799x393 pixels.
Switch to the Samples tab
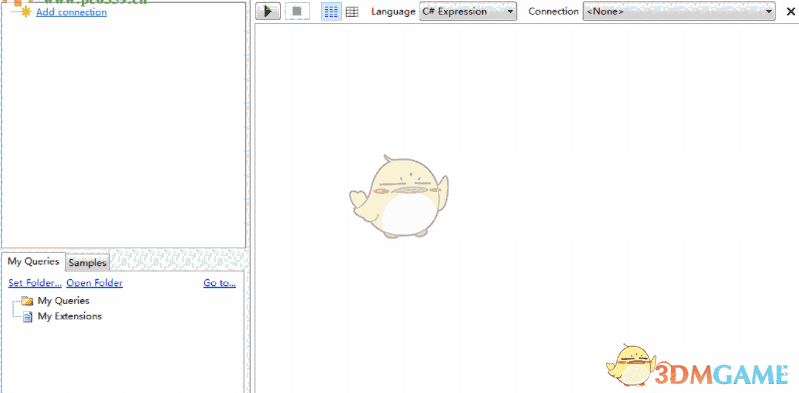(x=88, y=263)
